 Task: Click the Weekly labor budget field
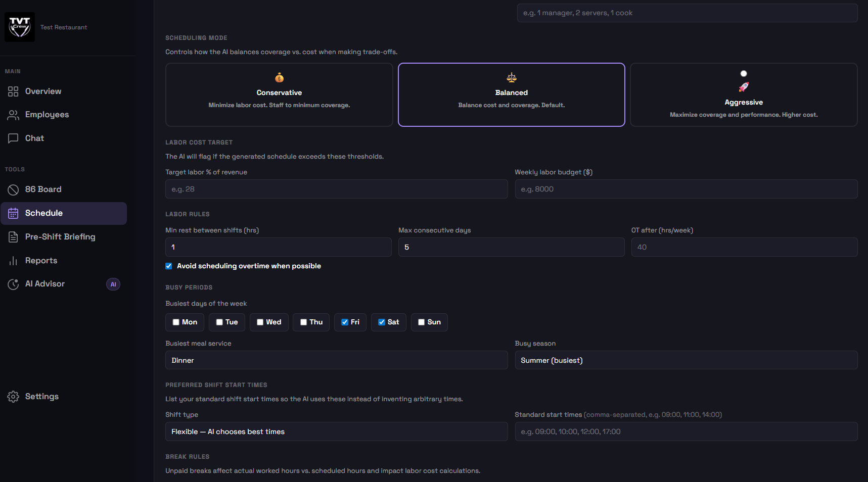tap(686, 188)
